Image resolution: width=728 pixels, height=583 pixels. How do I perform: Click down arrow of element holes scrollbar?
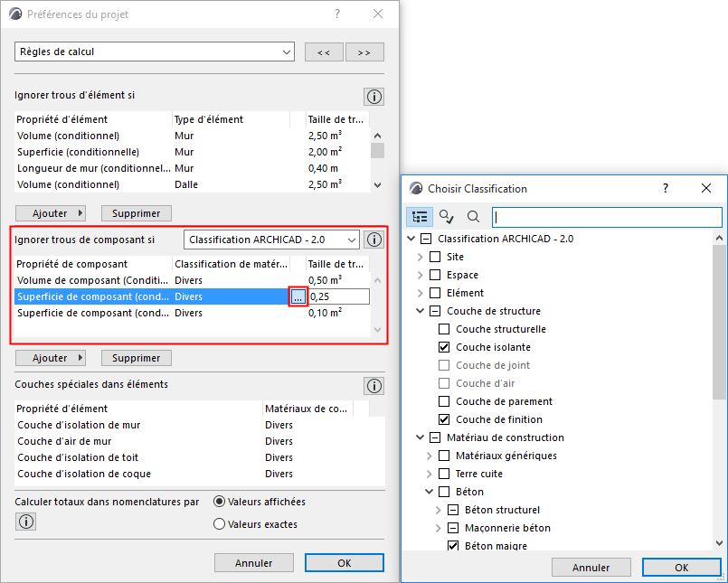(377, 184)
